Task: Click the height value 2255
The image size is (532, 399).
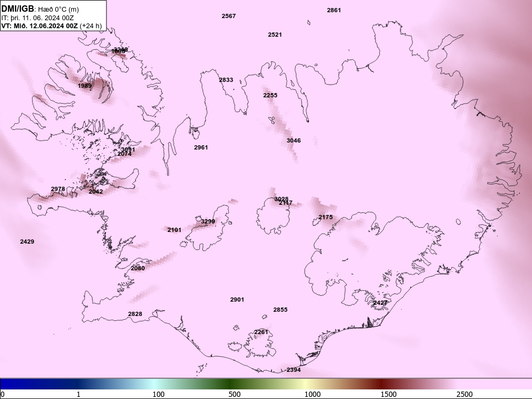Action: click(x=270, y=95)
